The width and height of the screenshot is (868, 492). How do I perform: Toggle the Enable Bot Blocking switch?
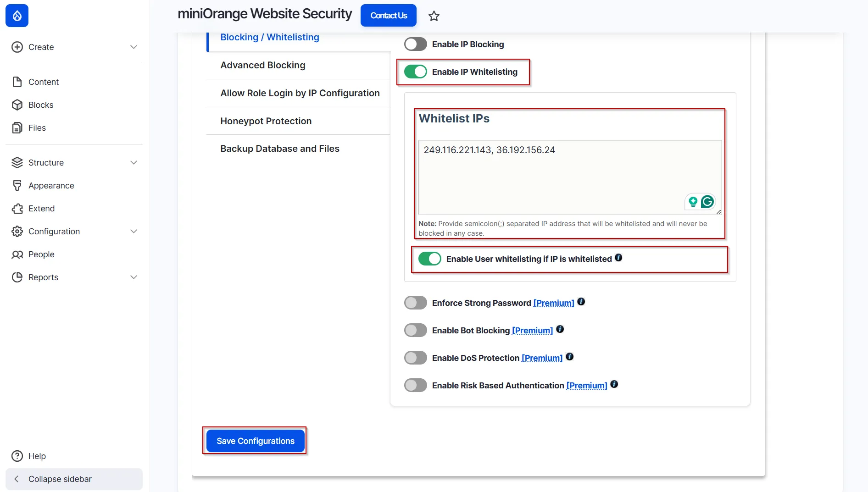[416, 331]
